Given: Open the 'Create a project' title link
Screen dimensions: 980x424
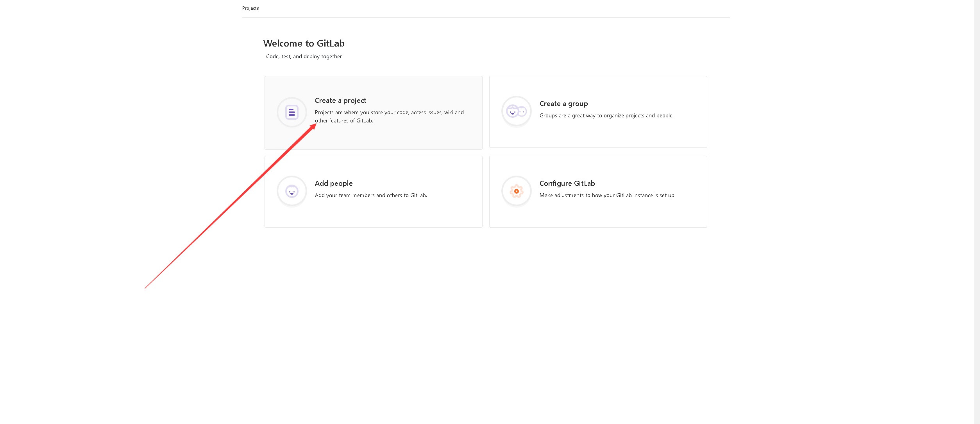Looking at the screenshot, I should click(x=340, y=101).
